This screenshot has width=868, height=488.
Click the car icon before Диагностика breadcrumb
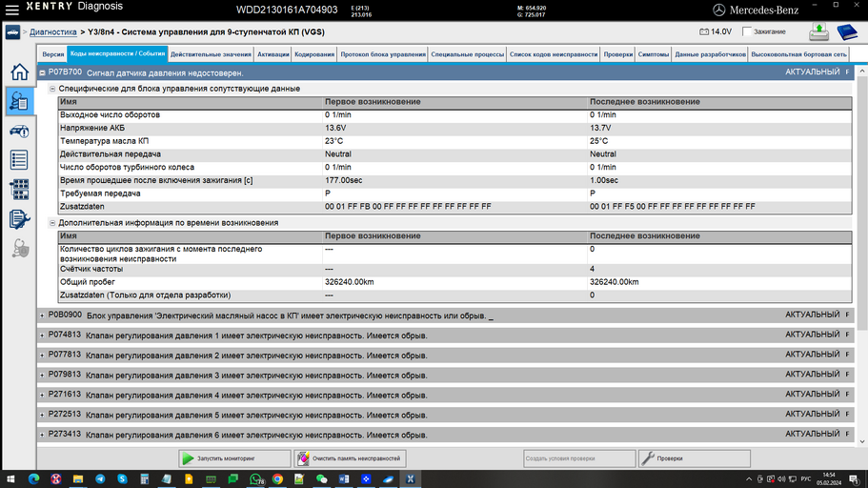13,31
